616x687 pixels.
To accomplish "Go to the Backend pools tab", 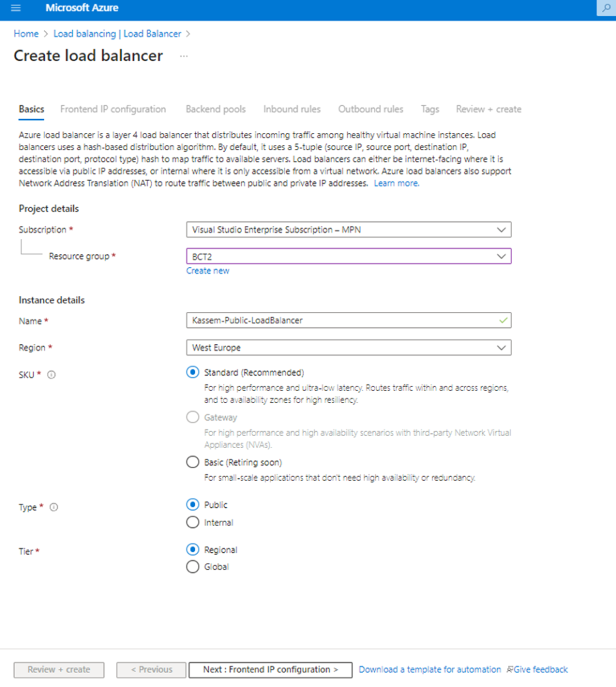I will (215, 109).
